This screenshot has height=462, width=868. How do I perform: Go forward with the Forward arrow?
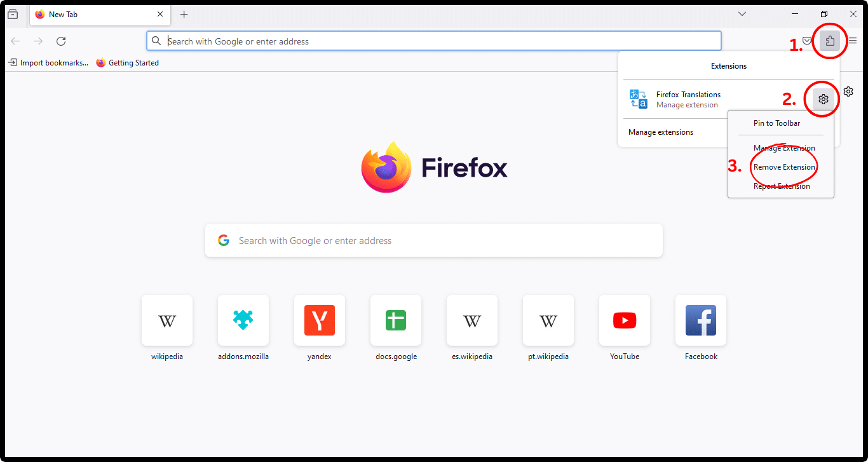(38, 41)
